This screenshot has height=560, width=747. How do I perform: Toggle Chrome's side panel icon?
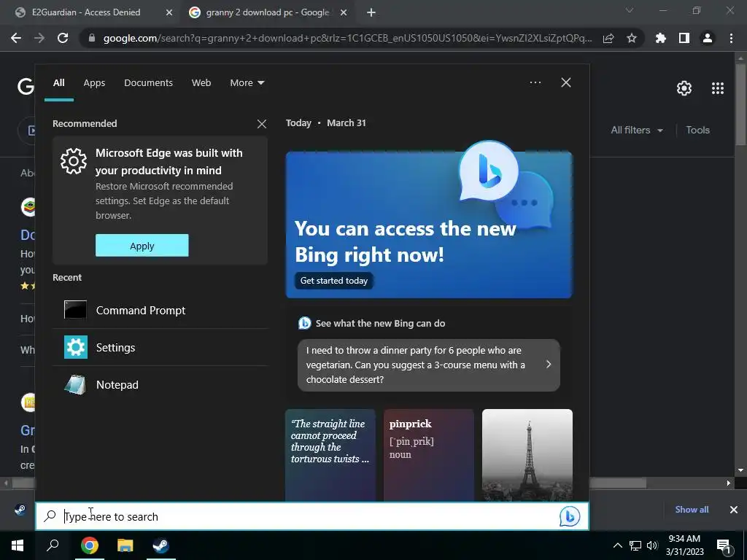point(684,38)
